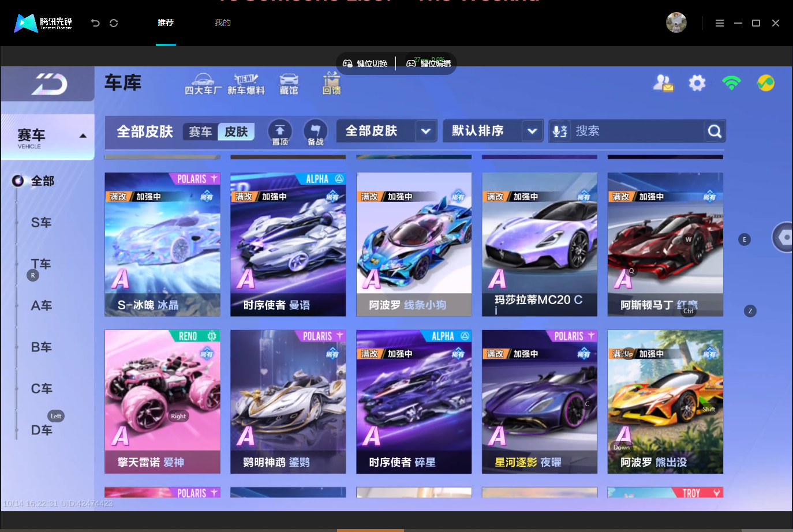Click the voice search microphone icon
Screen dimensions: 793x532
click(x=560, y=132)
